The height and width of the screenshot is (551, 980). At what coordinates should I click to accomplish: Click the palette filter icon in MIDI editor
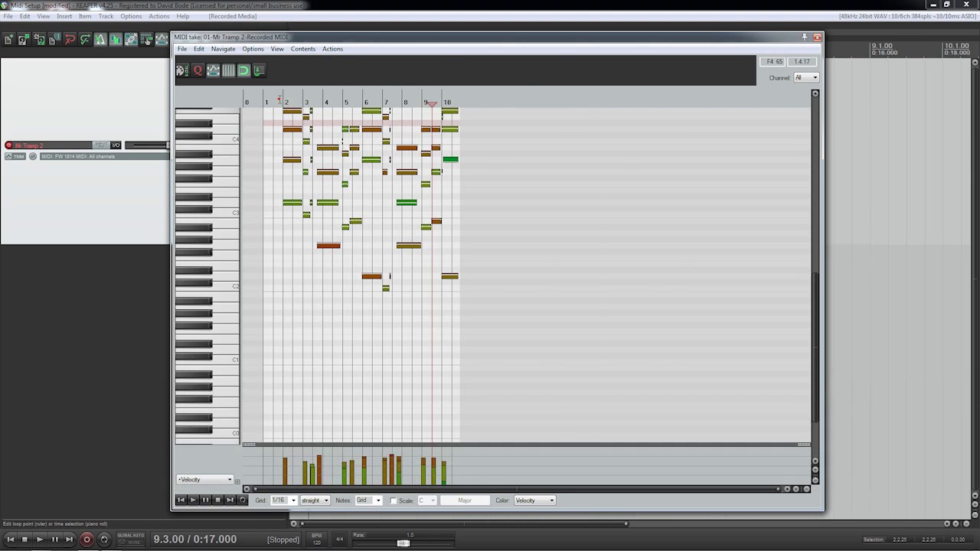[x=182, y=70]
